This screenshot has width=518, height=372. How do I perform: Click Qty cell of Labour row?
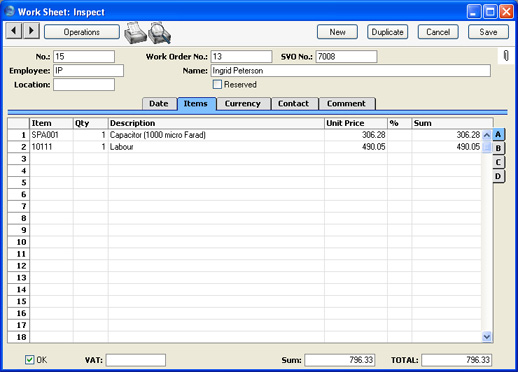[90, 147]
